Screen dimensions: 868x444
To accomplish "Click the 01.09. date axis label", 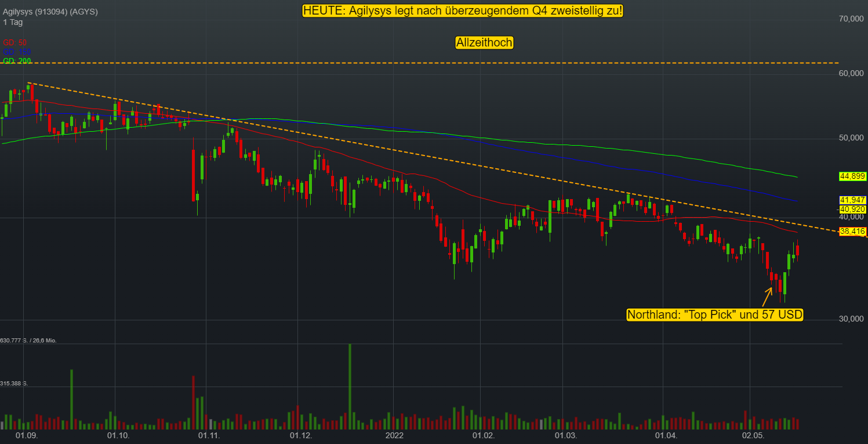I will pyautogui.click(x=26, y=435).
